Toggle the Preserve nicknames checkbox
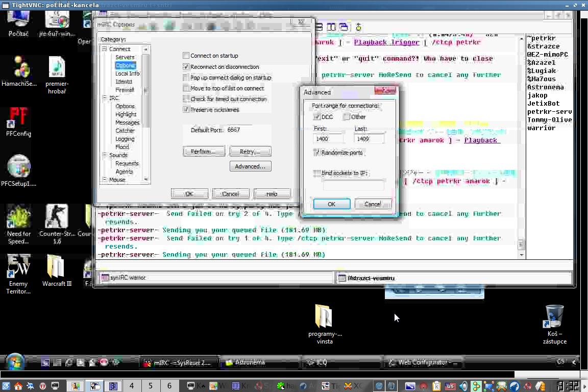The width and height of the screenshot is (588, 392). tap(186, 110)
